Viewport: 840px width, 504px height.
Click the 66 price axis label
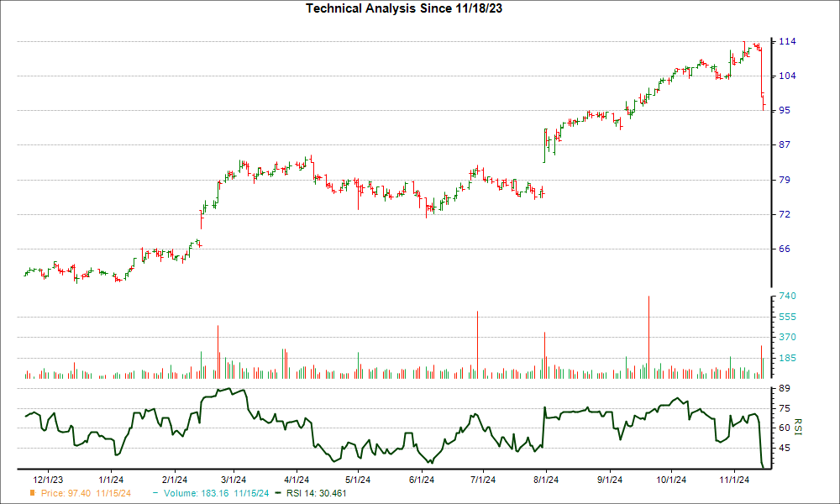(785, 249)
